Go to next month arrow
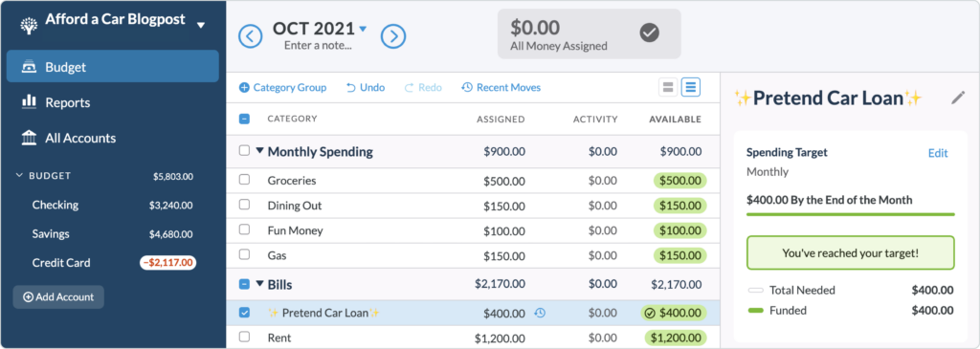 (x=393, y=37)
